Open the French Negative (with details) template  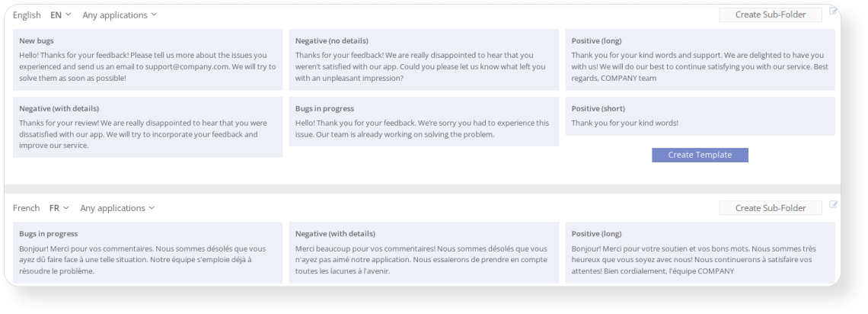pos(424,253)
